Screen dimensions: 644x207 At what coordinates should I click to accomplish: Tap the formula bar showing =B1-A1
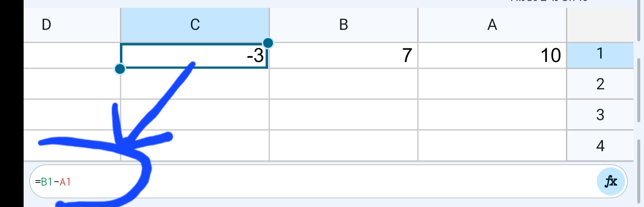coord(188,181)
